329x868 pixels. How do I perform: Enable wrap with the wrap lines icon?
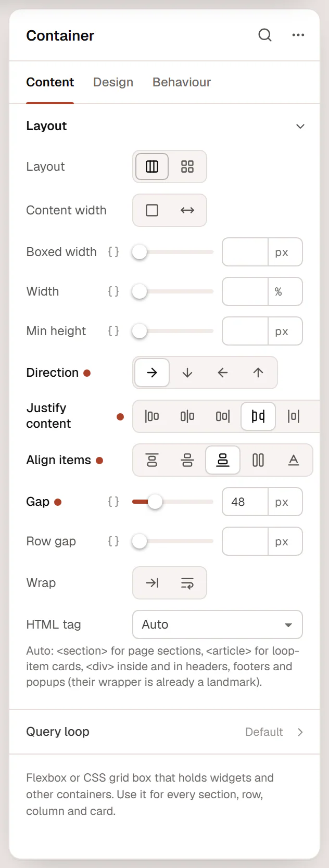click(187, 583)
